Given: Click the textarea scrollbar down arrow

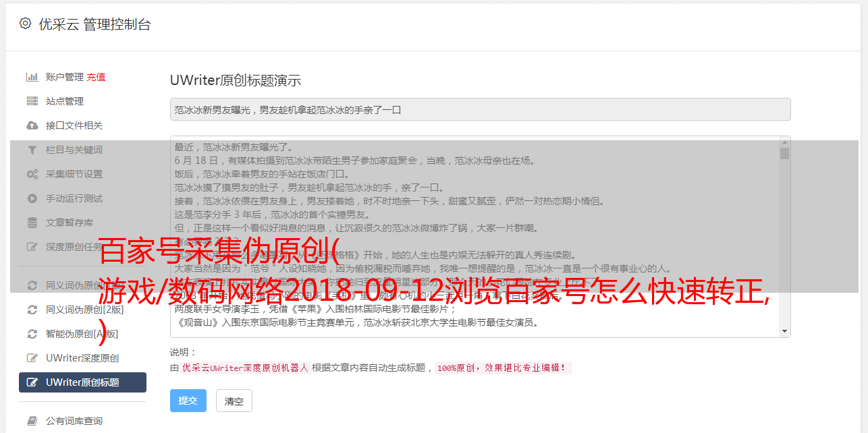Looking at the screenshot, I should point(784,331).
